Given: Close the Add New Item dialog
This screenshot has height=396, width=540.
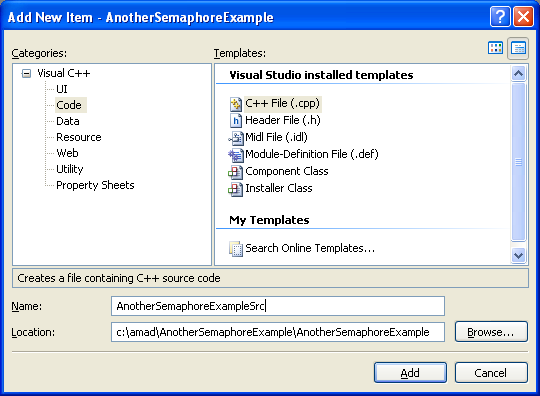Looking at the screenshot, I should coord(523,16).
